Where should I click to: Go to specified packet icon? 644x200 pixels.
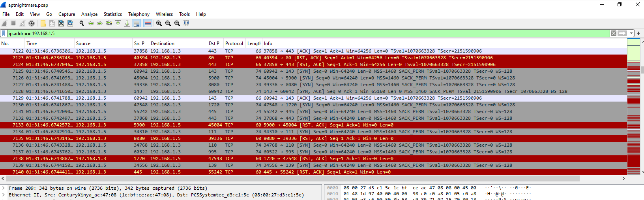(x=109, y=23)
